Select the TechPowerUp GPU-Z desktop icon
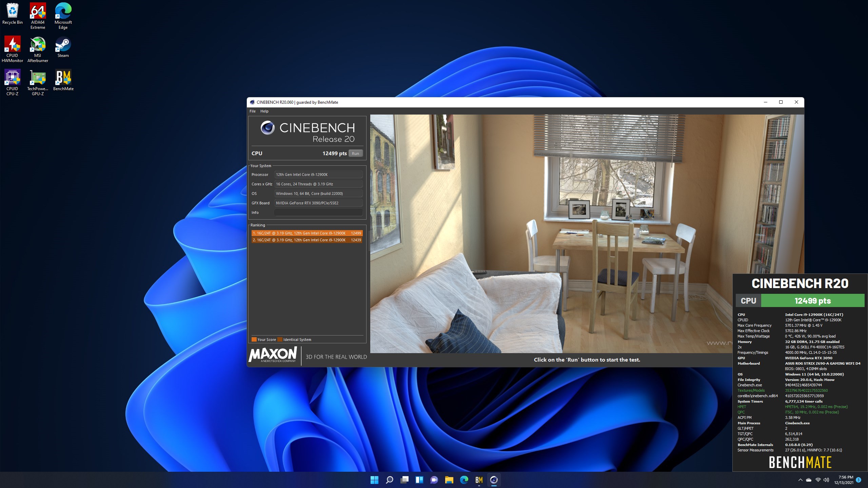The width and height of the screenshot is (868, 488). [38, 82]
